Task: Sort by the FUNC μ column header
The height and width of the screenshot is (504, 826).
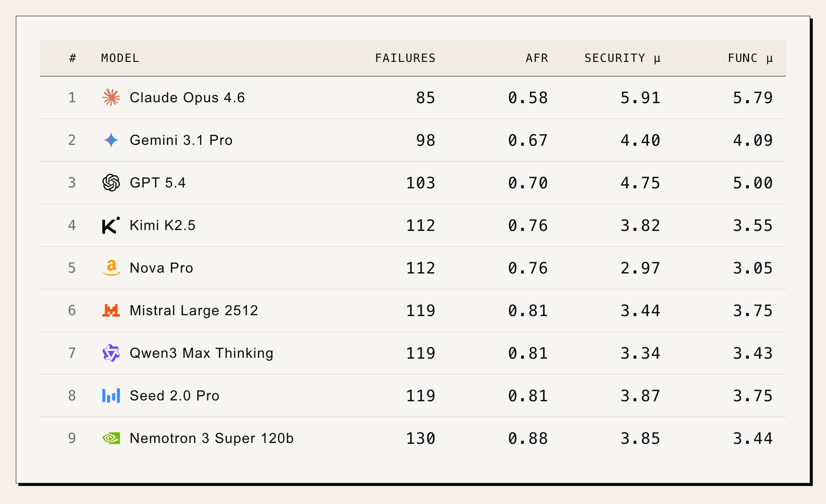Action: click(750, 58)
